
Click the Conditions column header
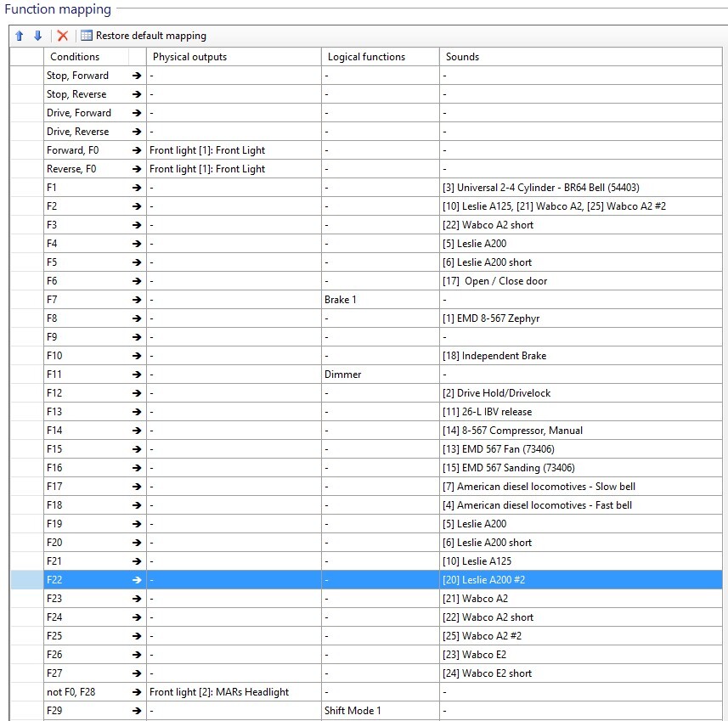pos(75,57)
